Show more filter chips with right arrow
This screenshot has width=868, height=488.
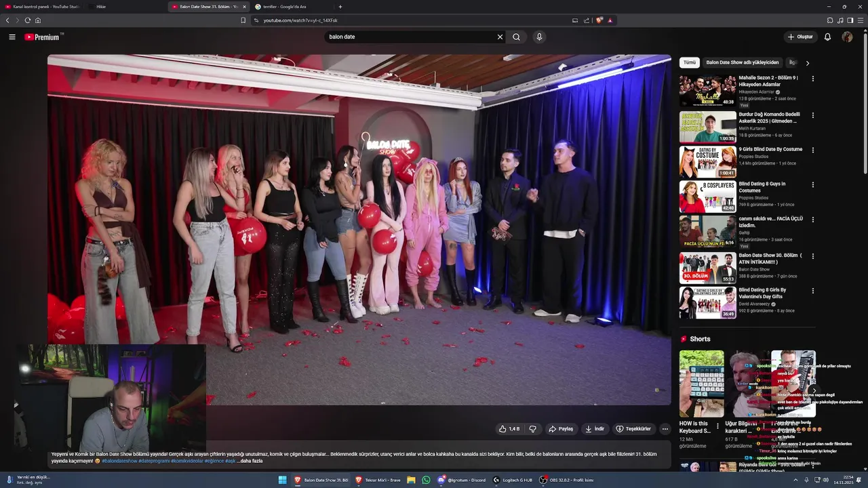807,63
